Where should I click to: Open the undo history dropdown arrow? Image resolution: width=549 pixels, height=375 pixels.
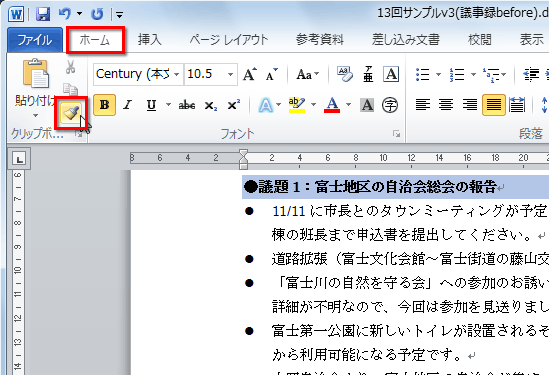(x=79, y=14)
